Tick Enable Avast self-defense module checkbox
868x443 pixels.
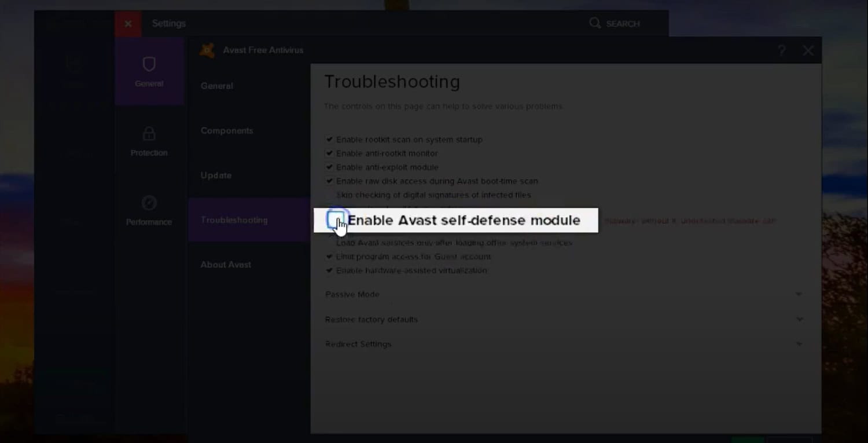[336, 220]
